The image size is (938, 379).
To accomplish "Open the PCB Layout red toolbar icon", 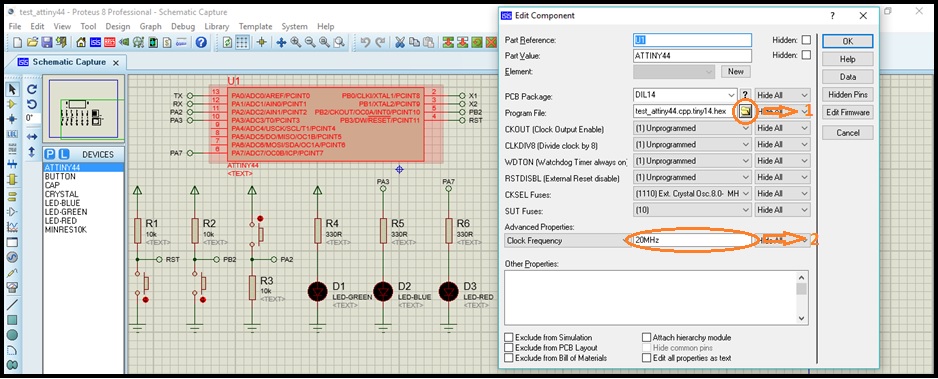I will 109,42.
